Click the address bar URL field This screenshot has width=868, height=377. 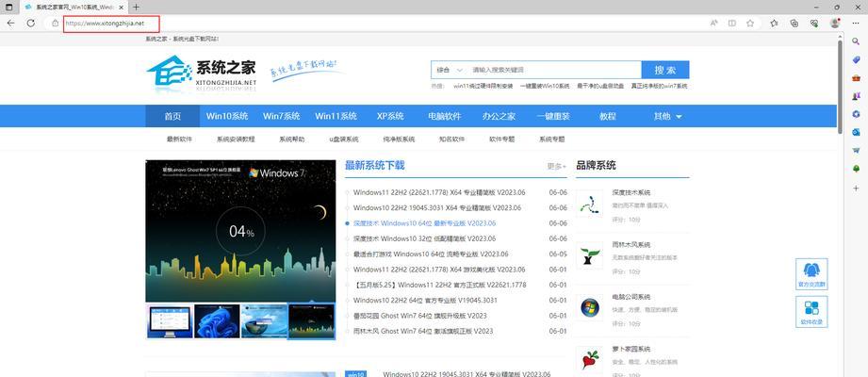pyautogui.click(x=106, y=24)
